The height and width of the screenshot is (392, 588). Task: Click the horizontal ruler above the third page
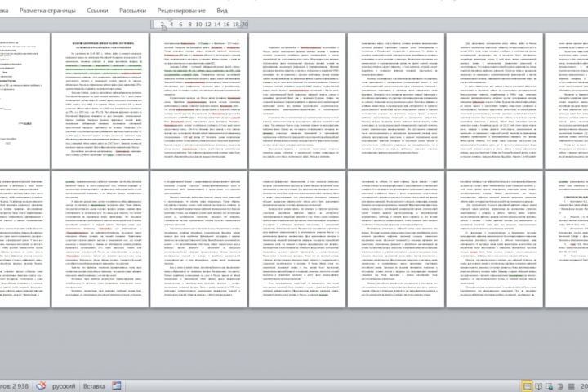(199, 24)
